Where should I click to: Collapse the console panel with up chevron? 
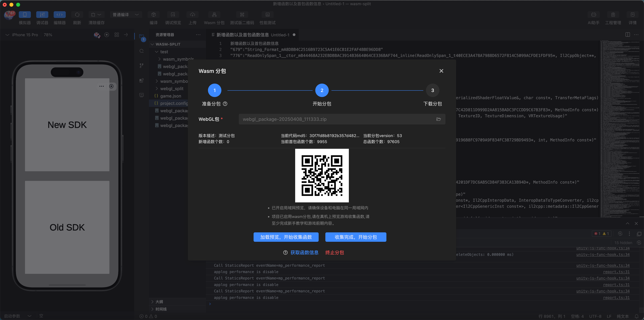point(628,223)
